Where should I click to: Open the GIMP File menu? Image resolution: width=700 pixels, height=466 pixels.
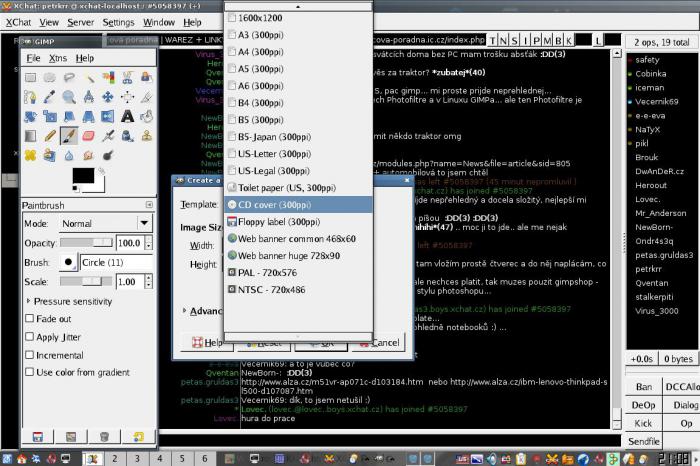click(33, 58)
